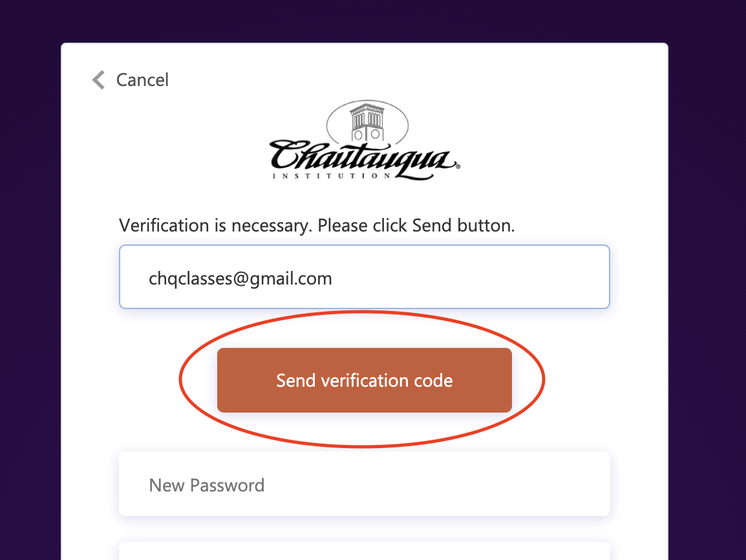746x560 pixels.
Task: Focus the New Password field
Action: click(365, 484)
